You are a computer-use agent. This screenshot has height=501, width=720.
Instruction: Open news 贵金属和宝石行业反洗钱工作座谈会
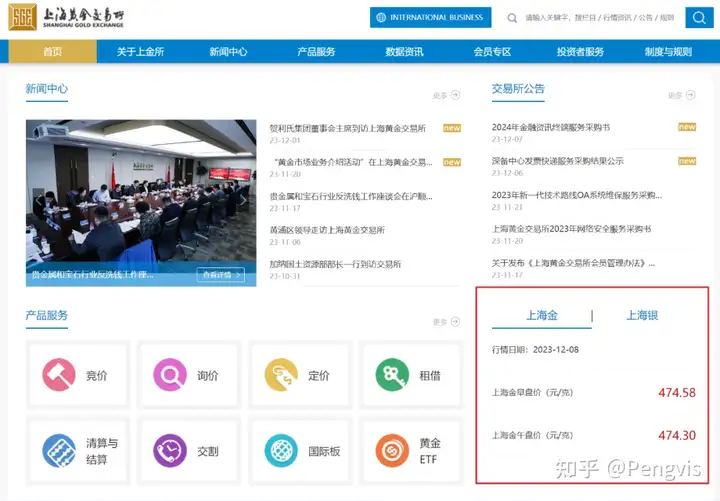351,196
